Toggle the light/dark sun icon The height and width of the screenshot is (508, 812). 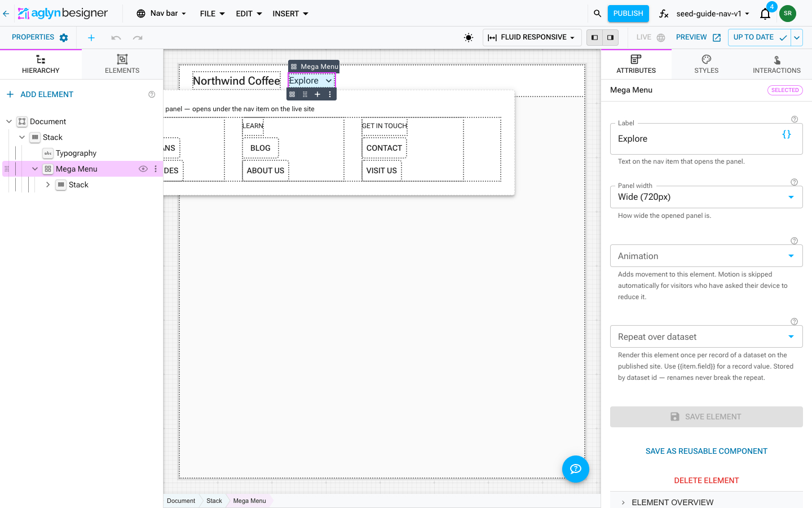pyautogui.click(x=469, y=38)
